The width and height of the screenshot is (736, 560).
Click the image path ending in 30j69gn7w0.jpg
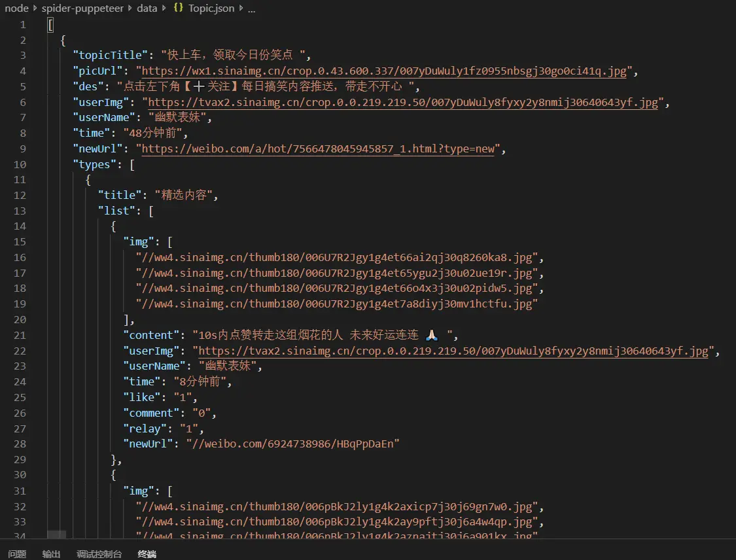click(x=336, y=506)
